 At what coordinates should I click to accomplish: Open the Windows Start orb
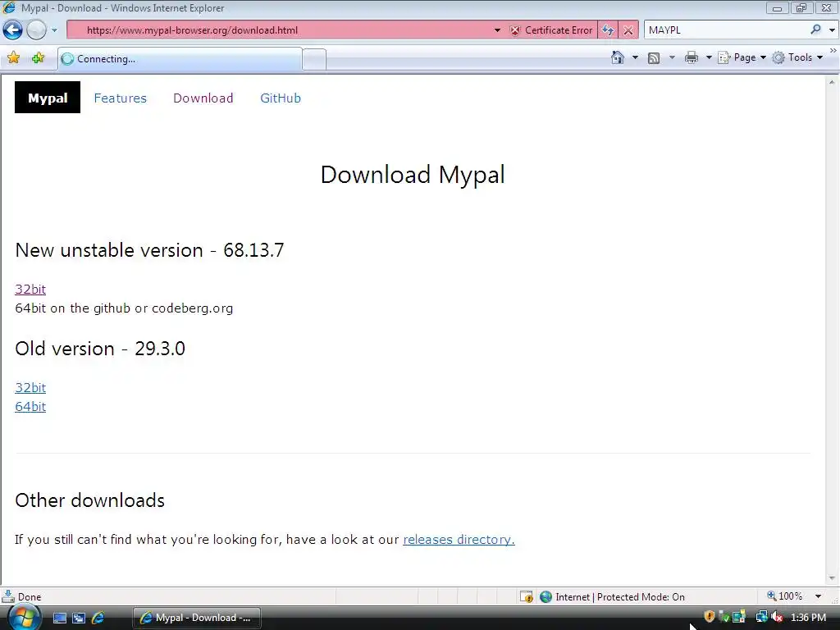pyautogui.click(x=24, y=618)
